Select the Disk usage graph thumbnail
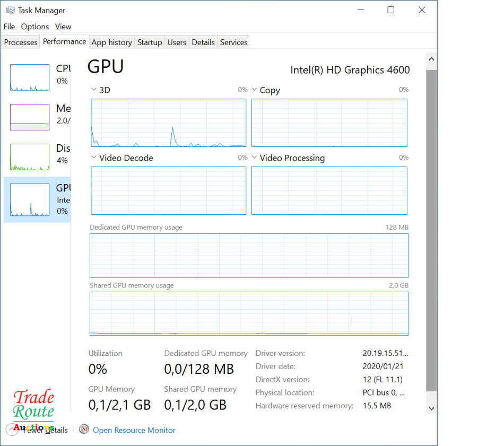The width and height of the screenshot is (504, 446). pyautogui.click(x=30, y=157)
